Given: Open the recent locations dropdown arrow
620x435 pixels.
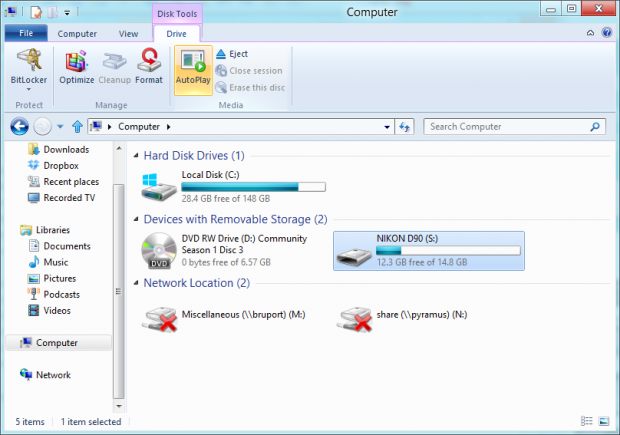Looking at the screenshot, I should coord(60,127).
